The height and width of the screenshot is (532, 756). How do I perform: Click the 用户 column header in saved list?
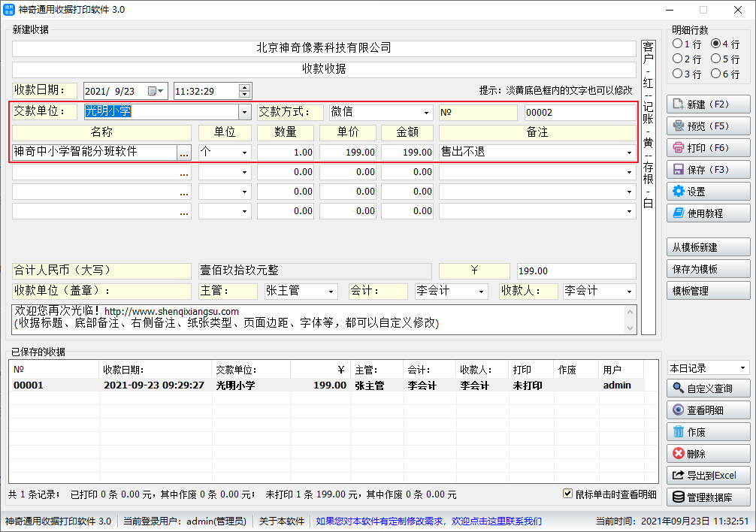(x=621, y=370)
